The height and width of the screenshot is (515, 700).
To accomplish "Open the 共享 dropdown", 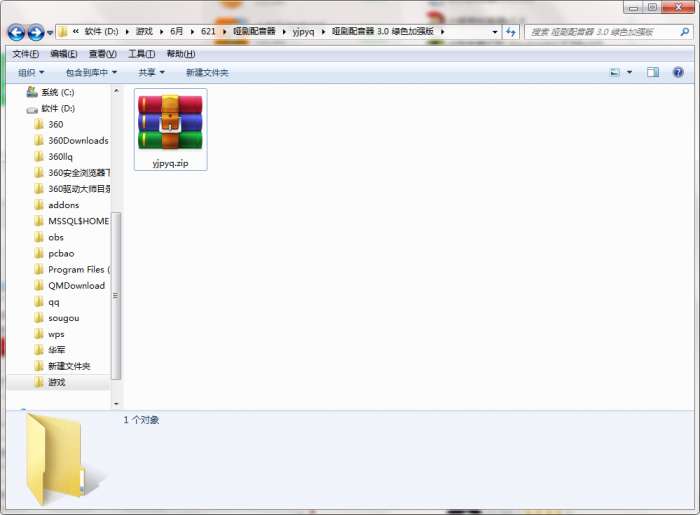I will [x=151, y=72].
